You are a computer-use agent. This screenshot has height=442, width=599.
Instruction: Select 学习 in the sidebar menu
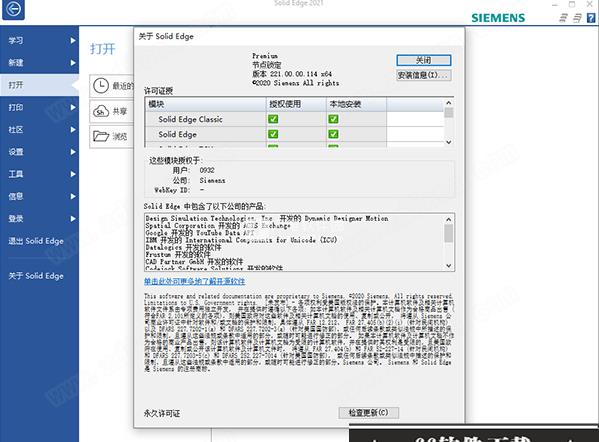point(39,40)
